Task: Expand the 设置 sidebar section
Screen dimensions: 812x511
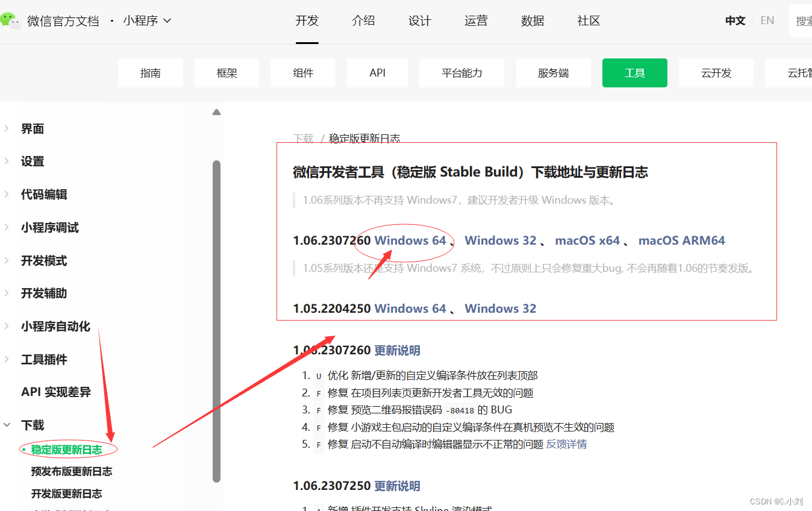Action: click(33, 161)
